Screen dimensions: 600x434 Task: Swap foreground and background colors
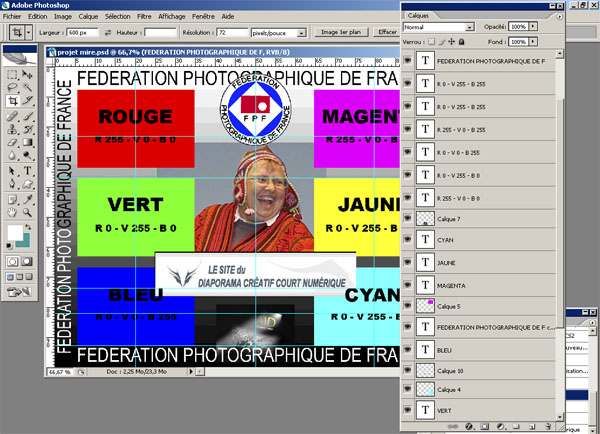(28, 227)
